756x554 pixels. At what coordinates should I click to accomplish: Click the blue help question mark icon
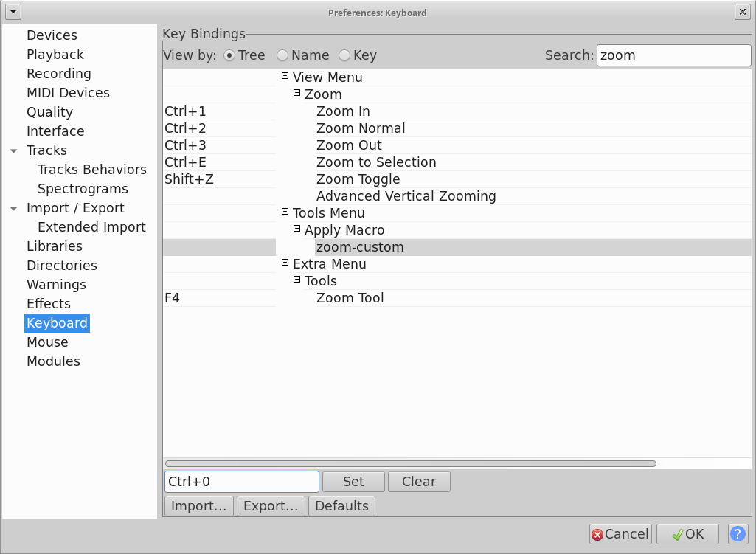pyautogui.click(x=738, y=534)
